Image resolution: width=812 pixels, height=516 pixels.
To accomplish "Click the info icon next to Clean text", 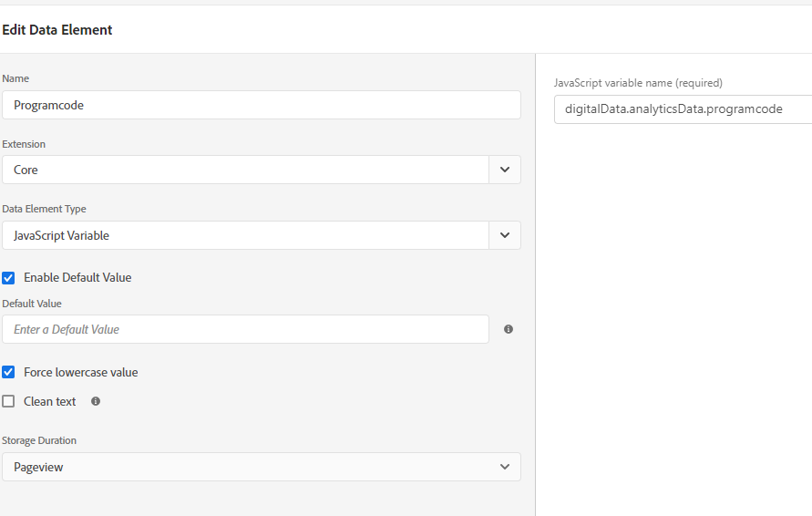I will pyautogui.click(x=96, y=401).
